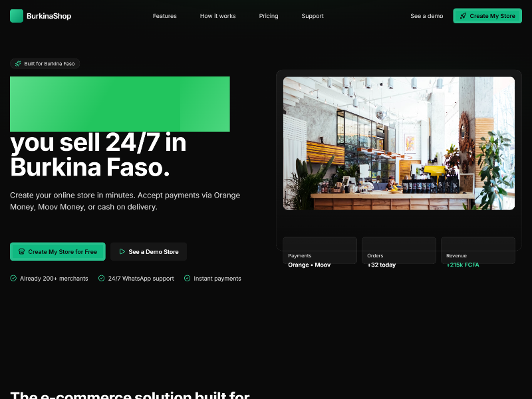
Task: Click the cart icon inside Create My Store for Free
Action: point(22,251)
